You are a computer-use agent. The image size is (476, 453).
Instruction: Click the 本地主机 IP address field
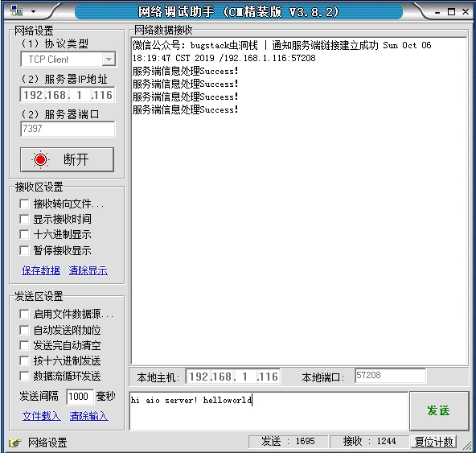click(233, 377)
